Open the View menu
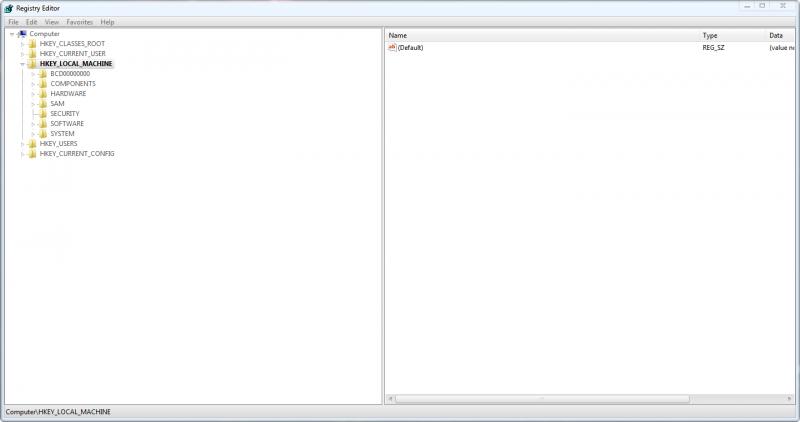Image resolution: width=800 pixels, height=422 pixels. coord(52,22)
